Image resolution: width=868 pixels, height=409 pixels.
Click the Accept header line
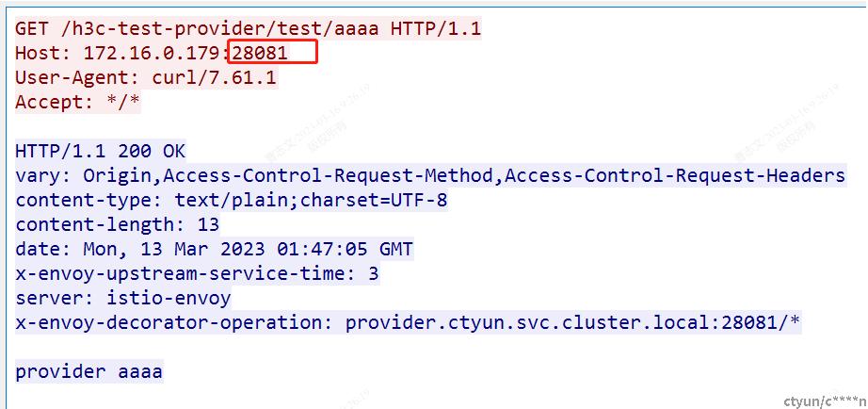pos(78,102)
